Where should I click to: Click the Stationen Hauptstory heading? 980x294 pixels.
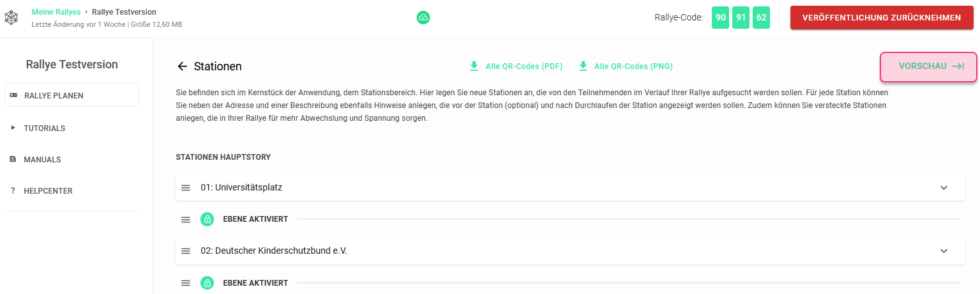223,157
